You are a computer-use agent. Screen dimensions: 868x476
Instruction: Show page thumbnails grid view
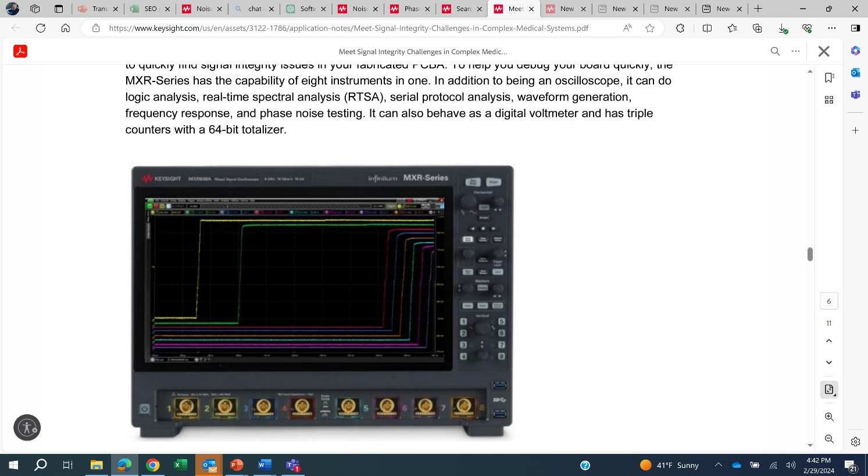coord(829,100)
